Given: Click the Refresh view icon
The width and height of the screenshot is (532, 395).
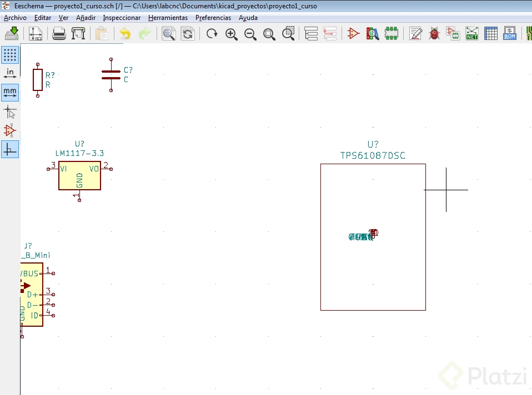Looking at the screenshot, I should coord(212,34).
